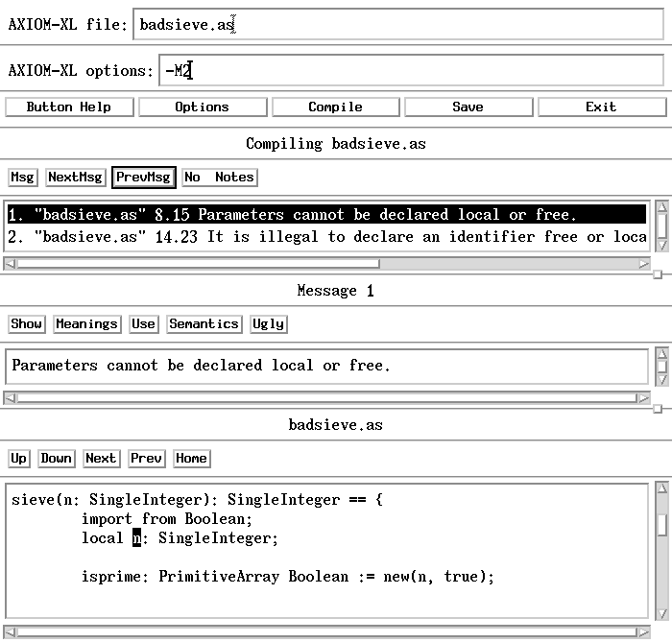This screenshot has height=642, width=672.
Task: Click the 'sieve(n: SingleInteger)' source line
Action: coord(197,499)
